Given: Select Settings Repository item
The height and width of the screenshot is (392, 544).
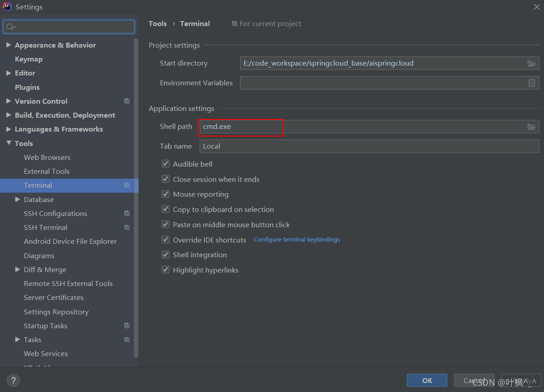Looking at the screenshot, I should [56, 312].
